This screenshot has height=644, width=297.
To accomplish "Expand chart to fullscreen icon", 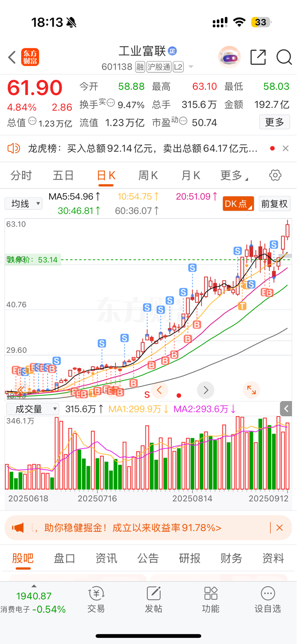I will pyautogui.click(x=251, y=390).
